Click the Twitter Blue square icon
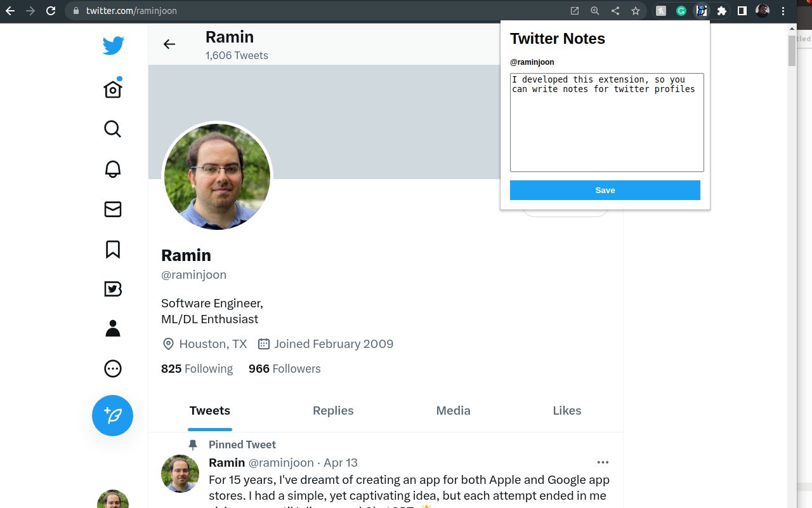Viewport: 812px width, 508px height. 112,289
